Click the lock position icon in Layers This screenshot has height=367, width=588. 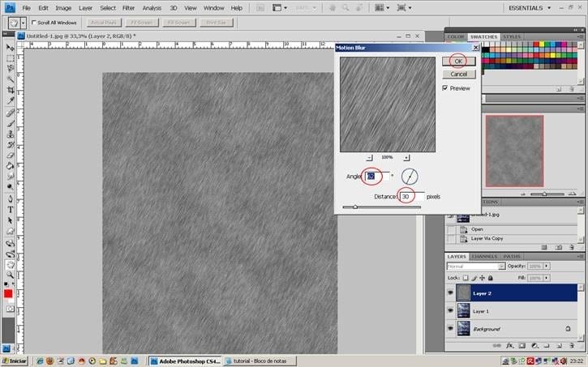(482, 278)
